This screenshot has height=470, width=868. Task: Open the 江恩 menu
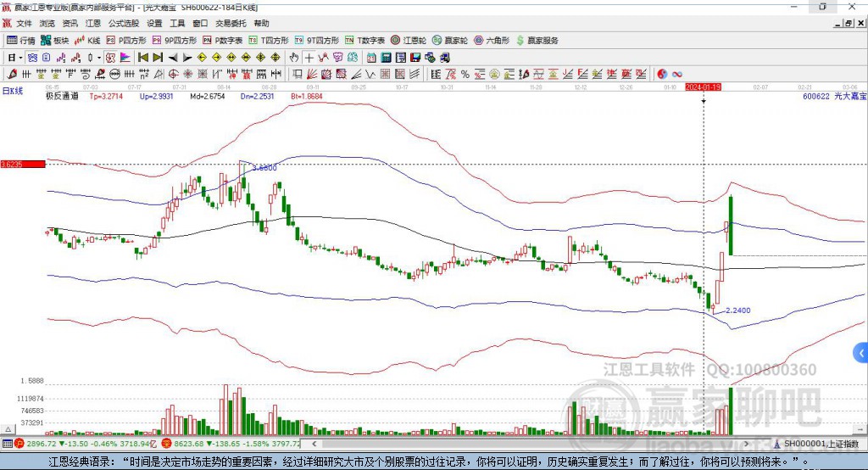(93, 23)
